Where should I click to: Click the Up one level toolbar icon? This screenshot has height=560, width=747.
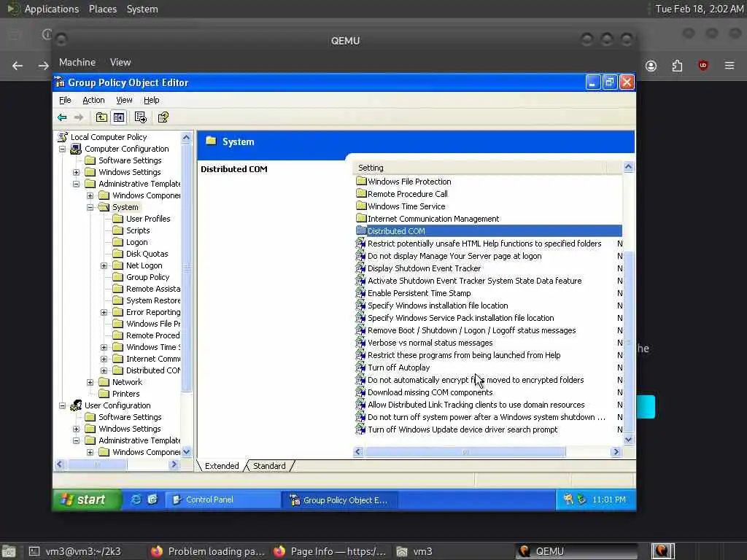(101, 117)
